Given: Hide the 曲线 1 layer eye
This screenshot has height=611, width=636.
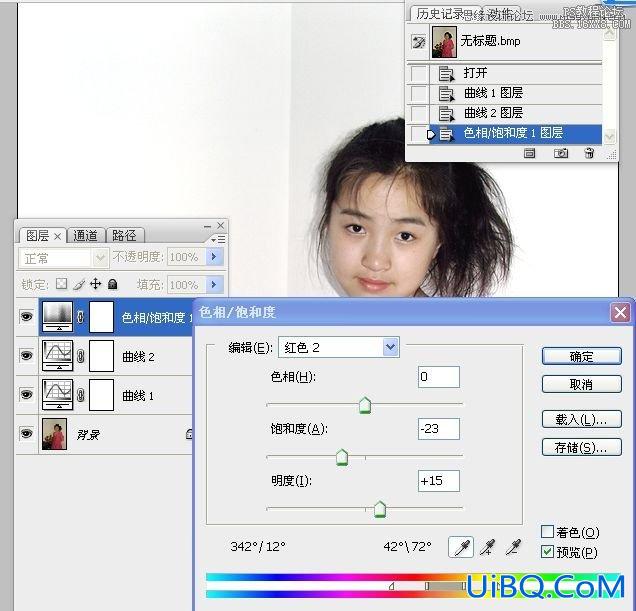Looking at the screenshot, I should tap(27, 395).
